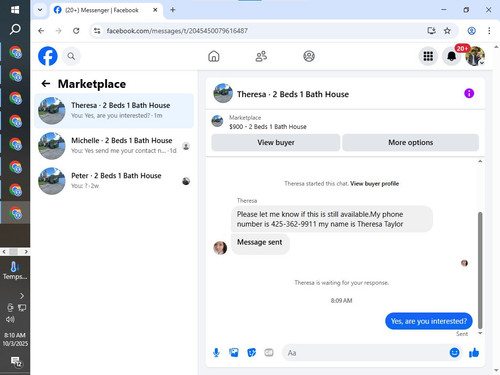Select Peter 2 Beds 1 Bath House conversation

114,181
